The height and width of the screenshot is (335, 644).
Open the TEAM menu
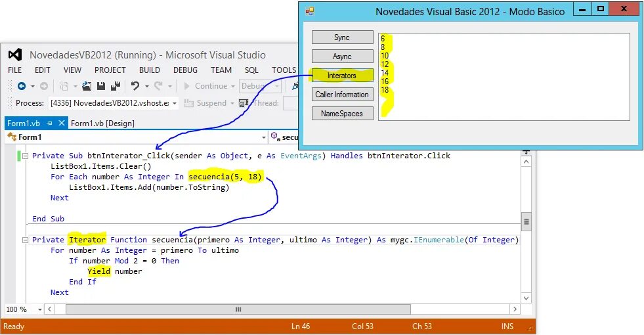(221, 70)
